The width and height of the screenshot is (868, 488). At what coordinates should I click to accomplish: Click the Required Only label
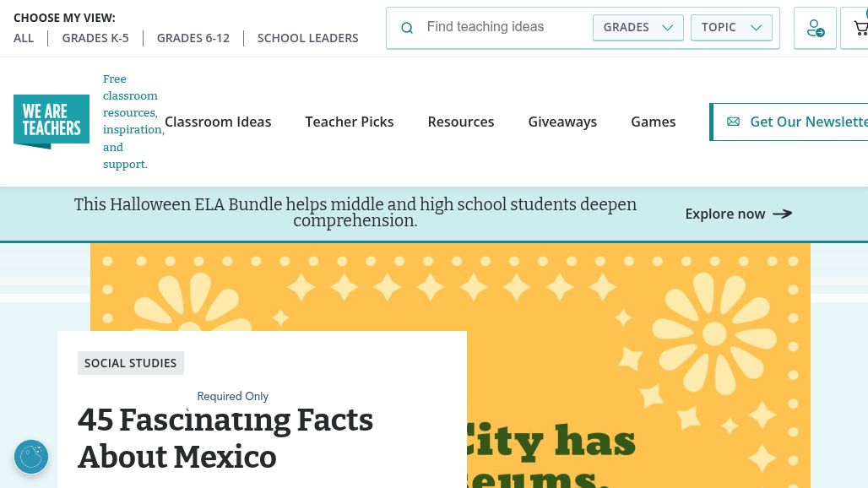(232, 396)
